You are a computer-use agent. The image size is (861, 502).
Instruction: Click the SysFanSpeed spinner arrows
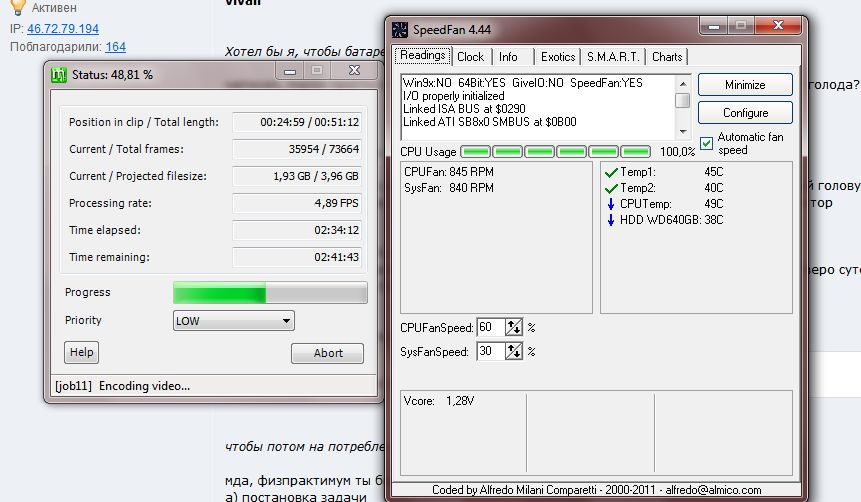click(515, 351)
